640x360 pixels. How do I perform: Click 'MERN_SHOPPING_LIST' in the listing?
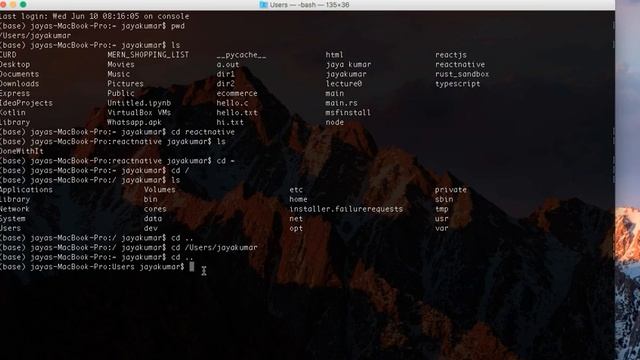pyautogui.click(x=148, y=55)
